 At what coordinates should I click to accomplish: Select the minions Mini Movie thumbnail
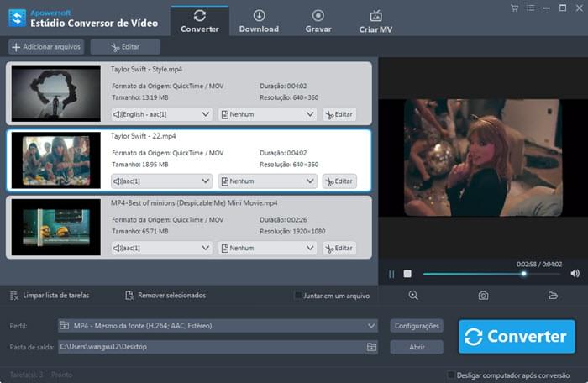(x=56, y=228)
